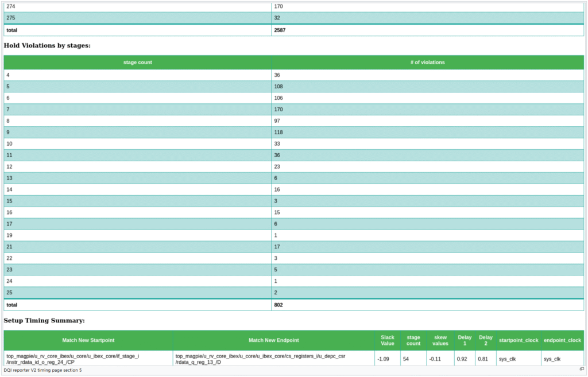Viewport: 588px width, 377px height.
Task: Click the 'startpoint_clock' column header
Action: click(x=519, y=340)
